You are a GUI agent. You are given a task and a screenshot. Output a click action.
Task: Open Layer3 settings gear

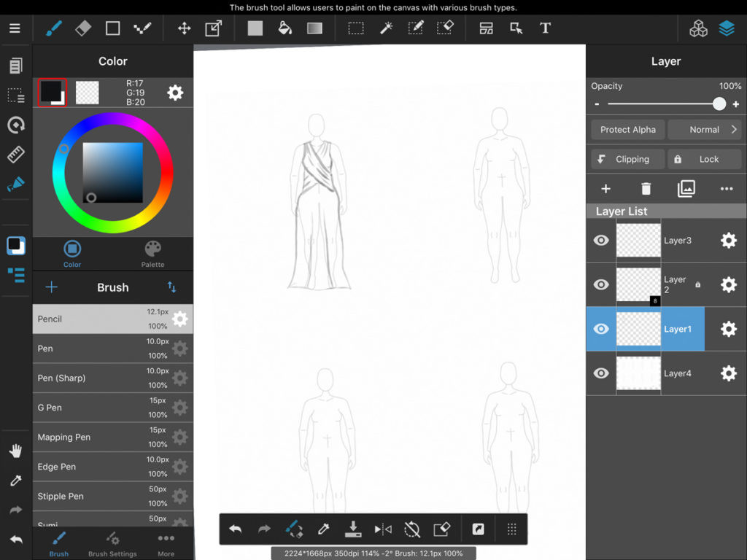click(x=729, y=240)
